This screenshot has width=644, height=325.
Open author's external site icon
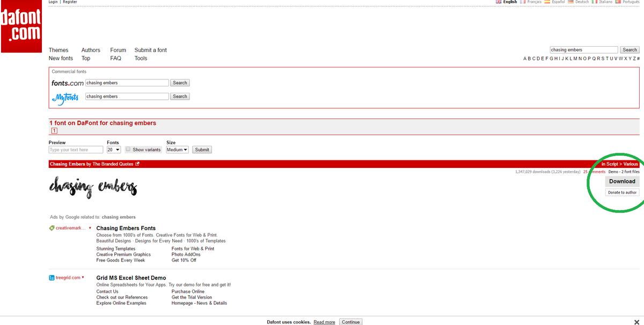coord(137,164)
